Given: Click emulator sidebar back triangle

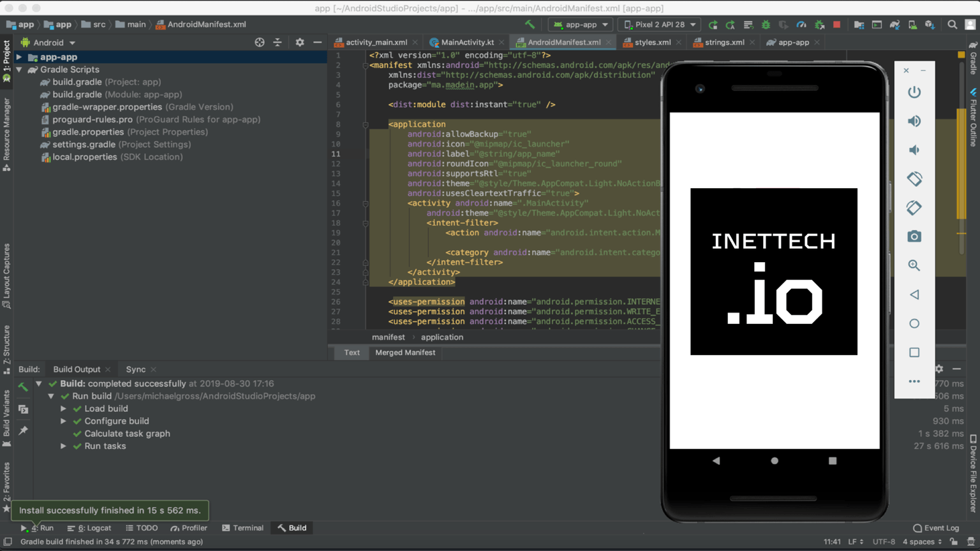Looking at the screenshot, I should pos(914,295).
